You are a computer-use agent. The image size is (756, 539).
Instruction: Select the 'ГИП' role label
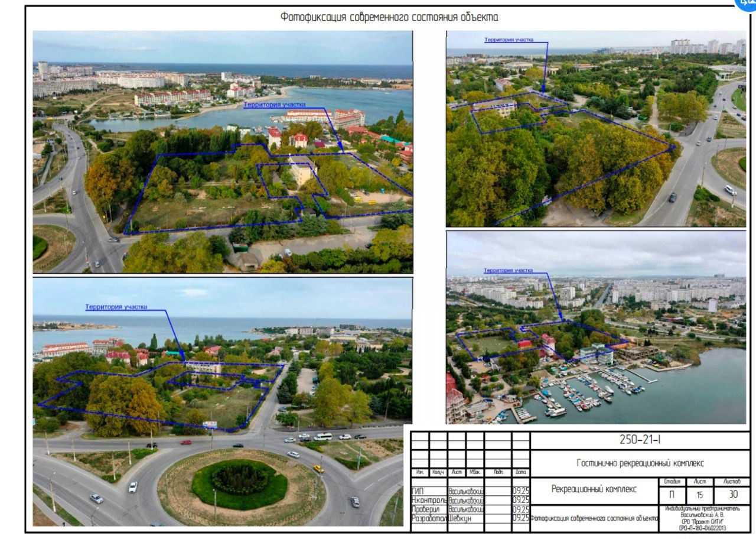pos(418,491)
